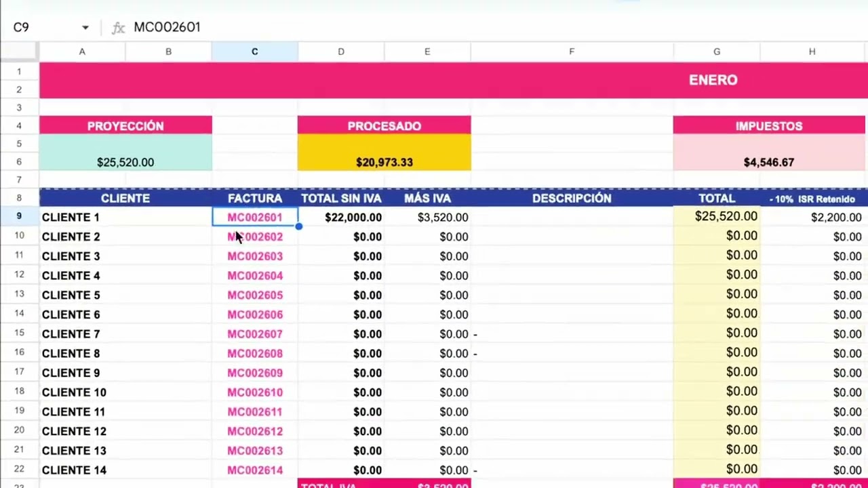Viewport: 868px width, 488px height.
Task: Select the CLIENTE 10 cell
Action: pyautogui.click(x=125, y=392)
